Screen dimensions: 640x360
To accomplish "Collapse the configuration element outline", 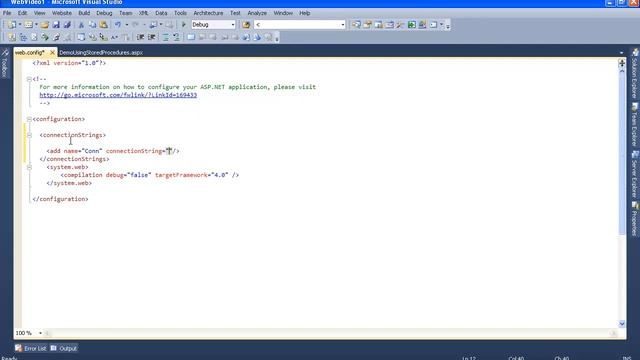I will tap(29, 119).
